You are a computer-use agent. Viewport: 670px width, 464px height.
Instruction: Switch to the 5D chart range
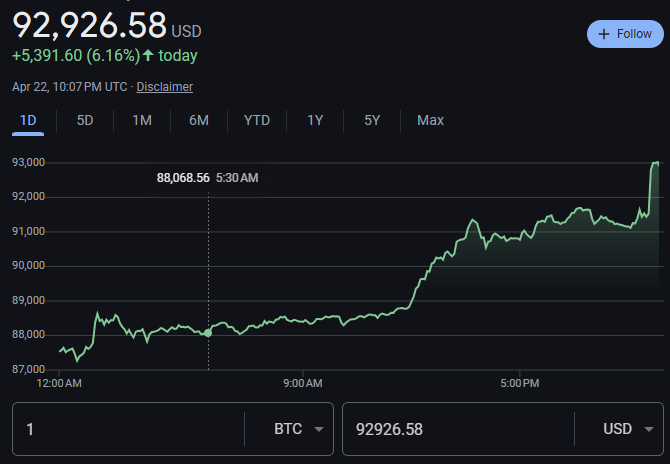[x=85, y=120]
